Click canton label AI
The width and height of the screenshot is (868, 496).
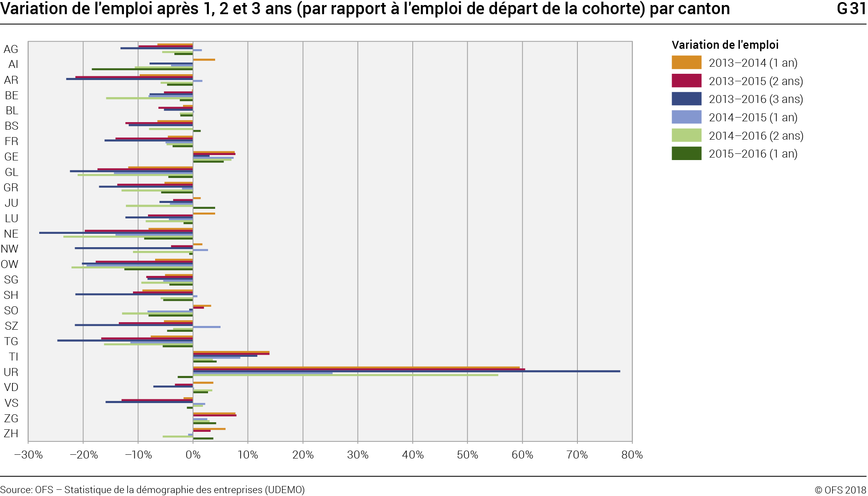pos(13,64)
